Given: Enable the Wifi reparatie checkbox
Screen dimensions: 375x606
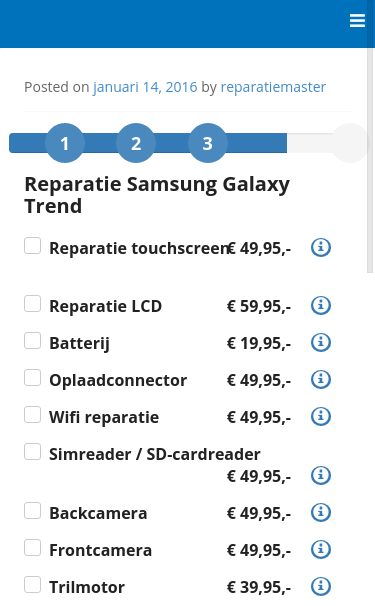Looking at the screenshot, I should point(32,415).
